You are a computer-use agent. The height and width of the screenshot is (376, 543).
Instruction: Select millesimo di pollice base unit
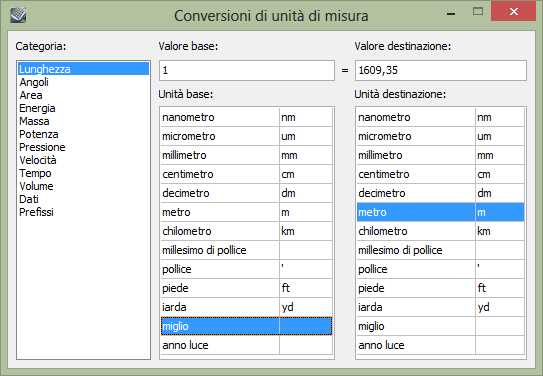[x=246, y=250]
